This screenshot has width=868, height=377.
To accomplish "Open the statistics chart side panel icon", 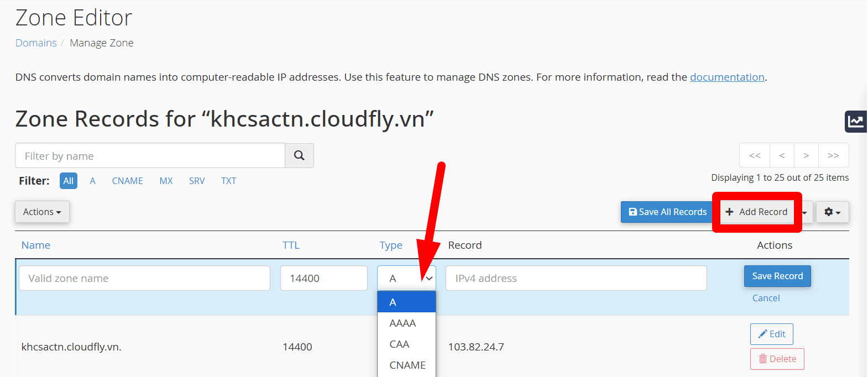I will pos(856,122).
